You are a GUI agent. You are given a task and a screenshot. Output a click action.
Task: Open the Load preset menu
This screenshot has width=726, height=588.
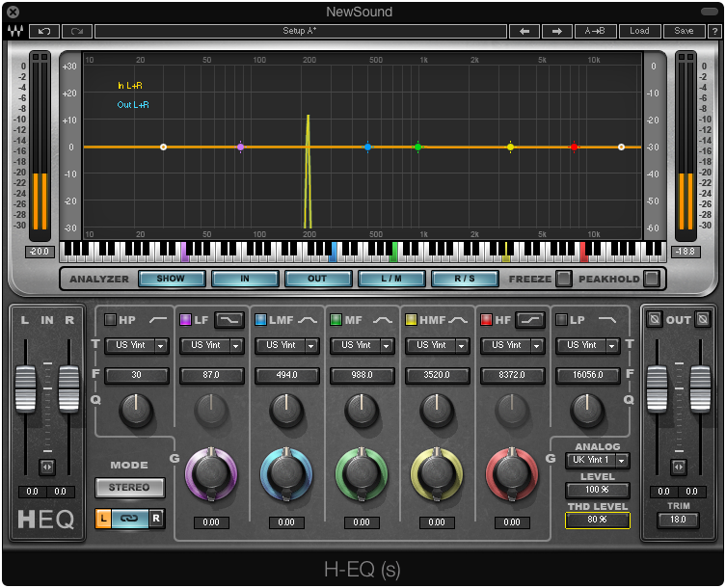tap(639, 31)
